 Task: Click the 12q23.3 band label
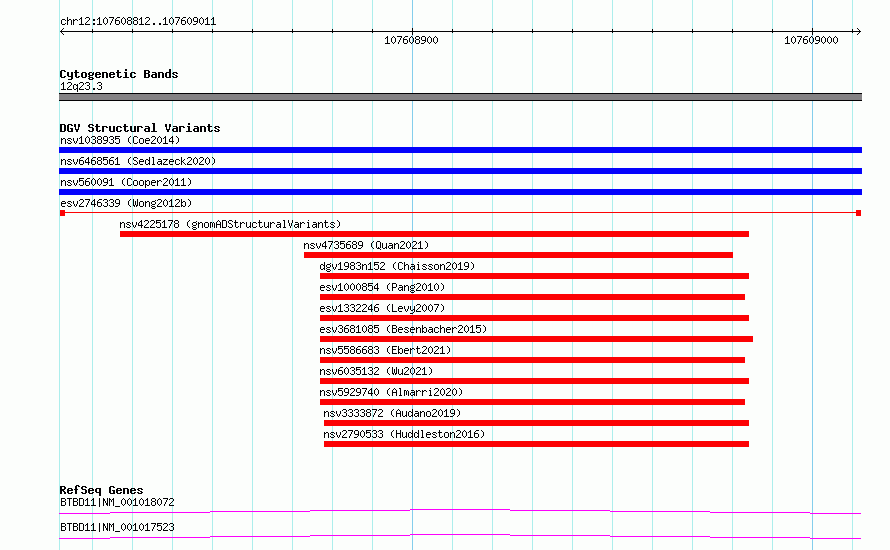[x=81, y=86]
